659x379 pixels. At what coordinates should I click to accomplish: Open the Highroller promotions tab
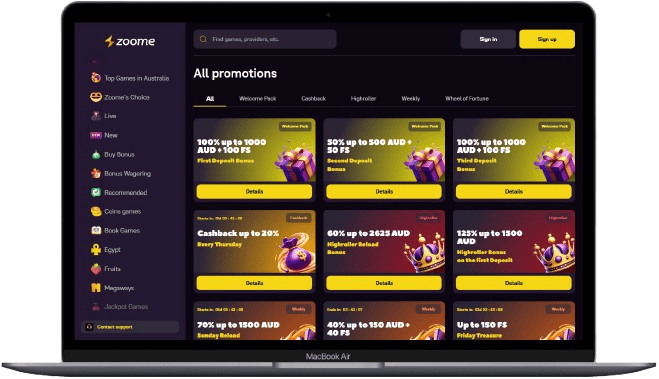pos(363,98)
